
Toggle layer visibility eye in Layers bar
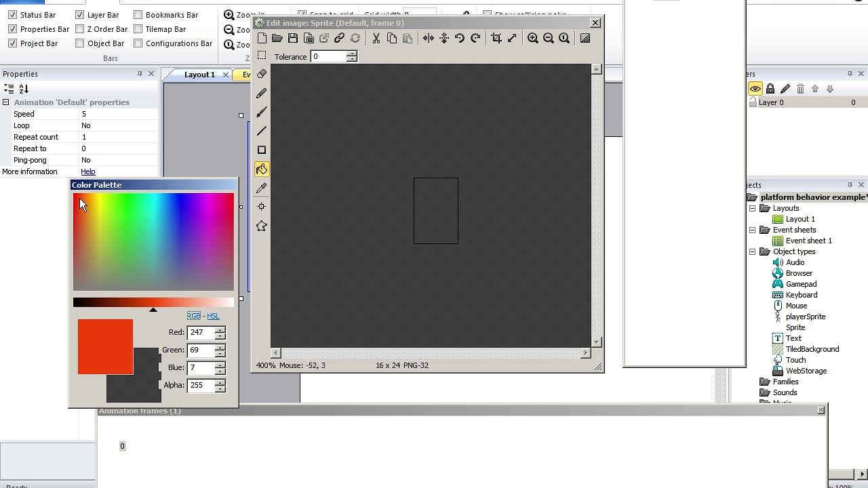tap(755, 89)
